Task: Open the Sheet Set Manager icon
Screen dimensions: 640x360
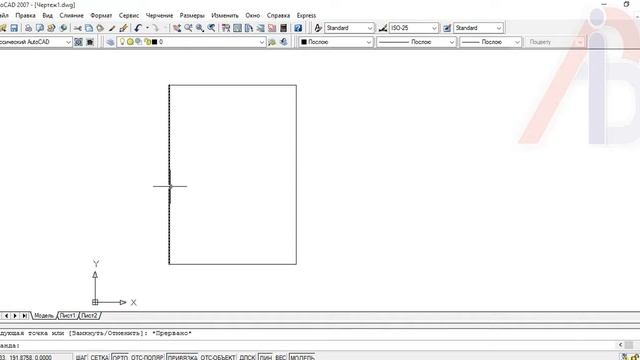Action: click(260, 28)
